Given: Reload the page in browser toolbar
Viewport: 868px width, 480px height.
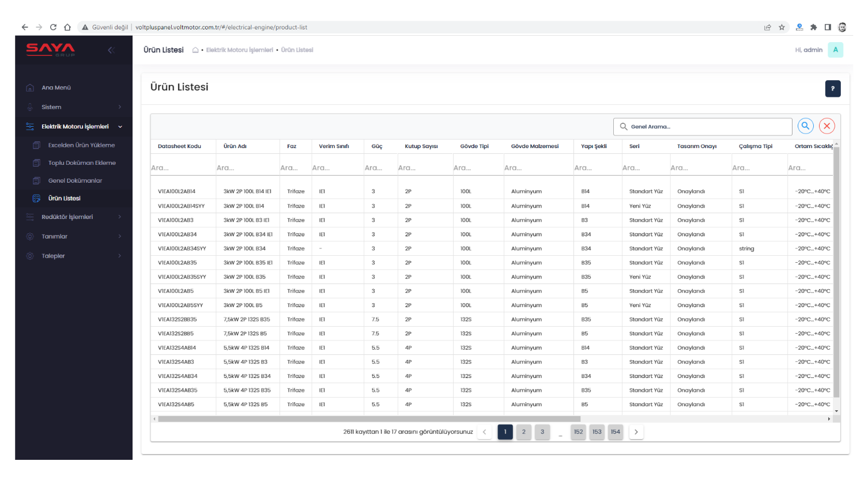Looking at the screenshot, I should click(x=53, y=27).
